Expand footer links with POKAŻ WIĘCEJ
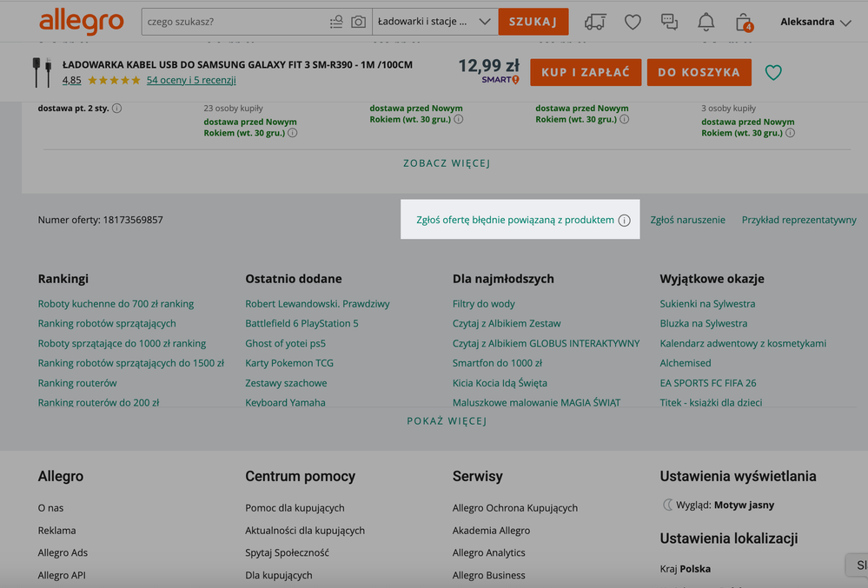The width and height of the screenshot is (868, 588). (447, 421)
